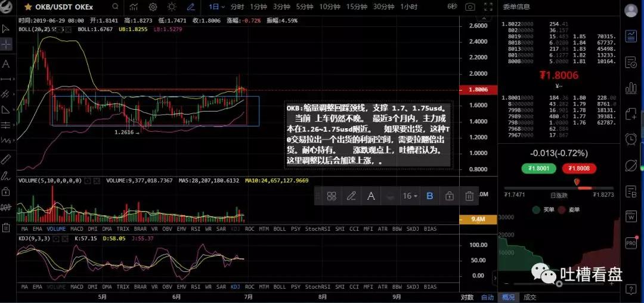
Task: Collapse right panel with arrow handle
Action: pyautogui.click(x=495, y=278)
